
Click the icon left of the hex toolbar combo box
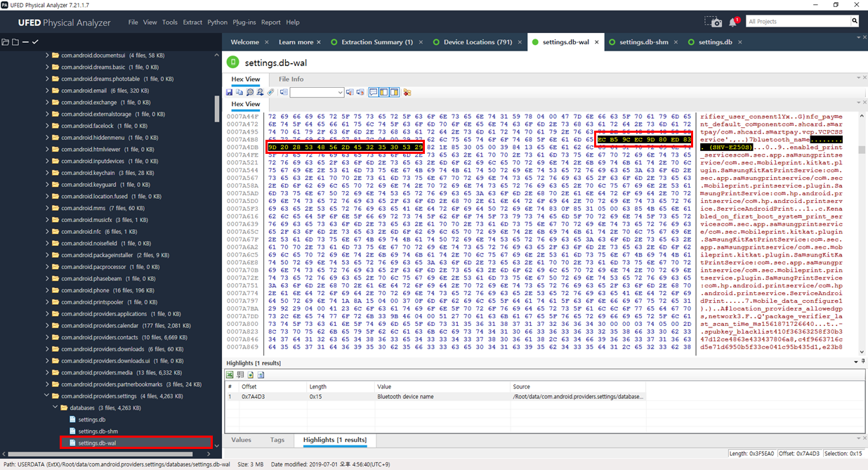click(x=284, y=92)
